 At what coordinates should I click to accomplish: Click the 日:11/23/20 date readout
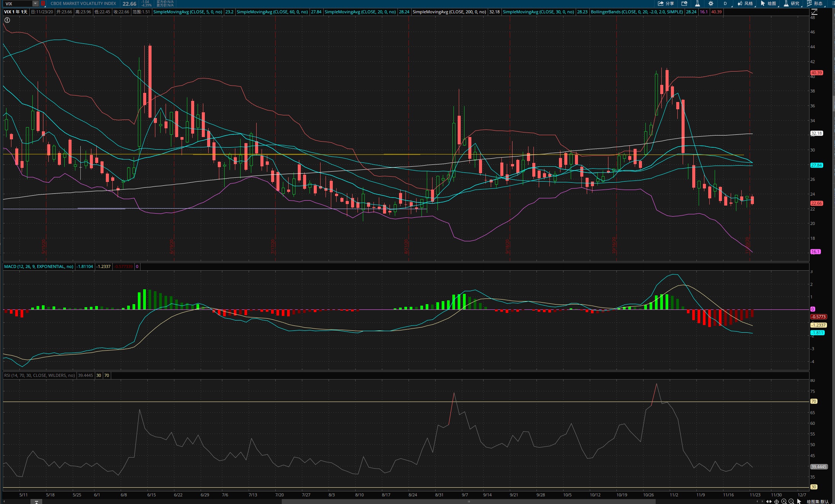click(x=42, y=12)
